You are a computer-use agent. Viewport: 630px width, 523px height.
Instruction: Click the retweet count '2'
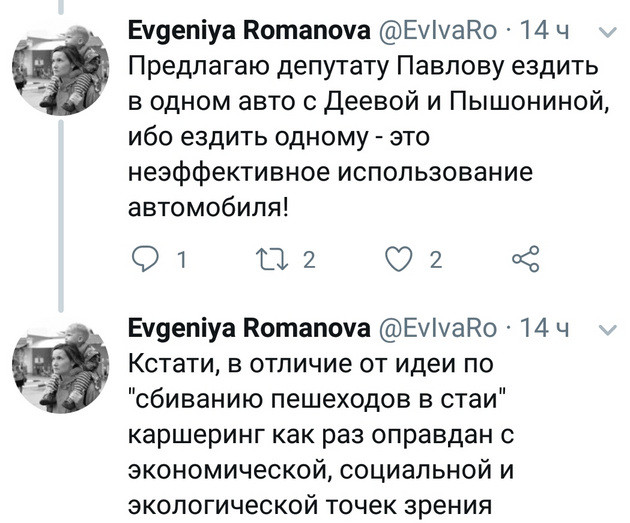[308, 262]
